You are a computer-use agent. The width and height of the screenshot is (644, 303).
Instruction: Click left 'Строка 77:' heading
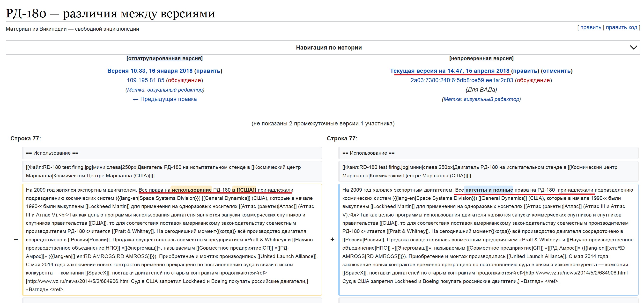click(25, 138)
